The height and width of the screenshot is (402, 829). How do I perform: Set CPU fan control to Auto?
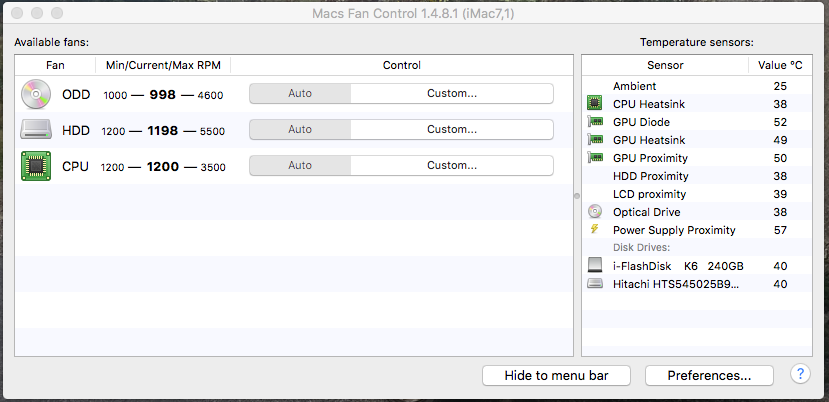(300, 165)
